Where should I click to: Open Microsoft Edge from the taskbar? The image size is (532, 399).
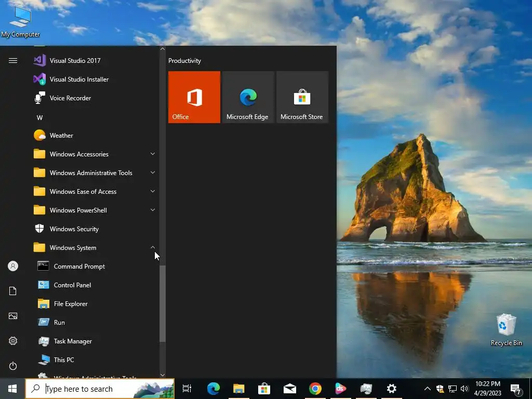(x=214, y=389)
